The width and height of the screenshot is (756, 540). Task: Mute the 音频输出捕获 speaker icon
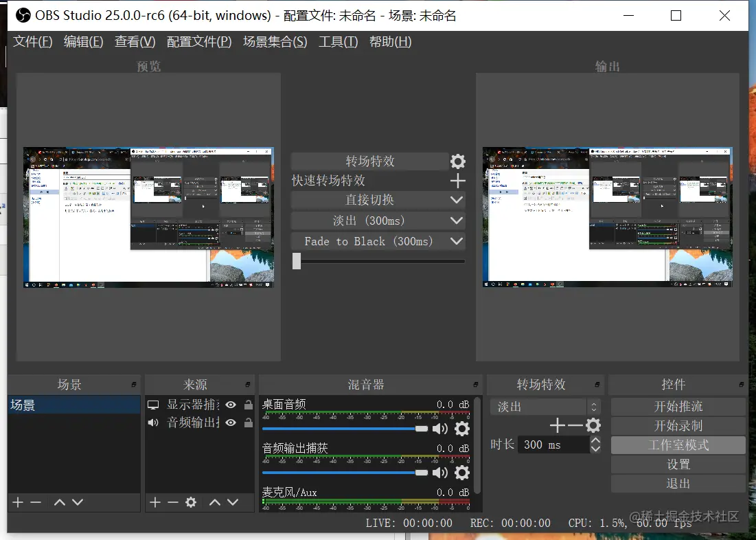tap(439, 473)
